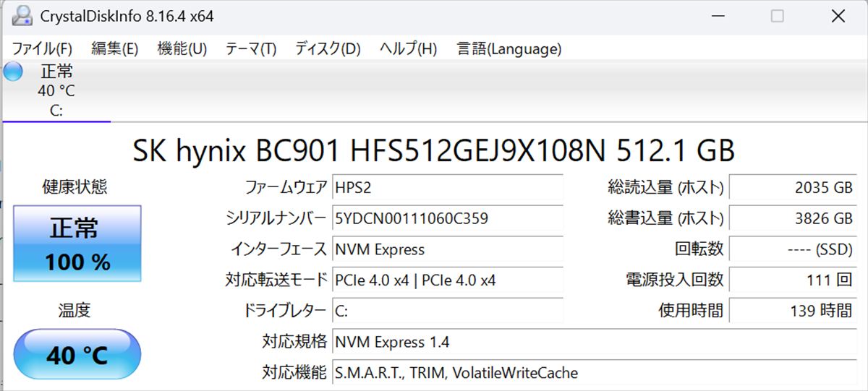
Task: Click the 対応転送モード label
Action: click(x=276, y=280)
